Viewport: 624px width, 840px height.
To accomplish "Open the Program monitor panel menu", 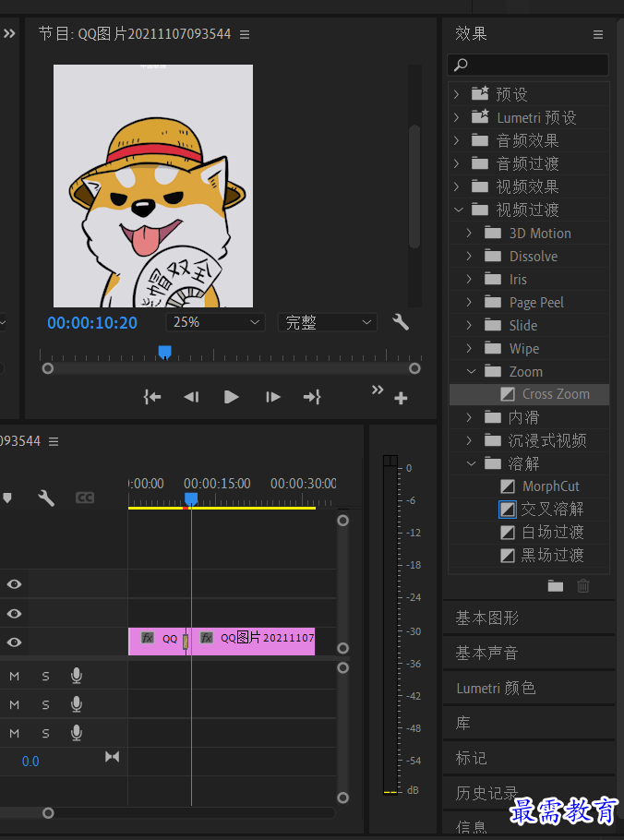I will [245, 34].
